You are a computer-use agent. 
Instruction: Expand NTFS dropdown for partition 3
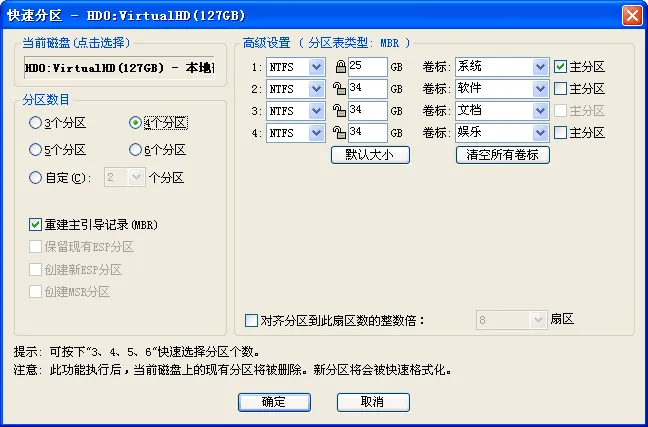pos(317,111)
